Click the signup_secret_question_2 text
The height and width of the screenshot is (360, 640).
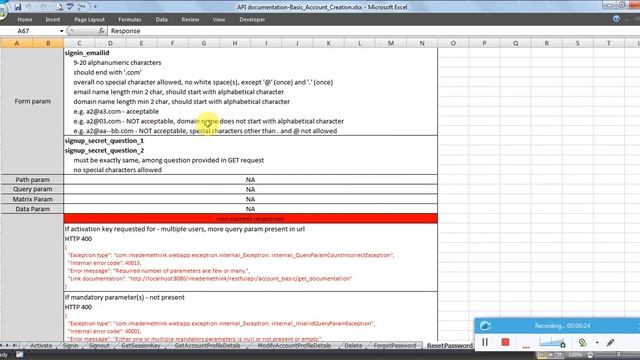point(104,151)
